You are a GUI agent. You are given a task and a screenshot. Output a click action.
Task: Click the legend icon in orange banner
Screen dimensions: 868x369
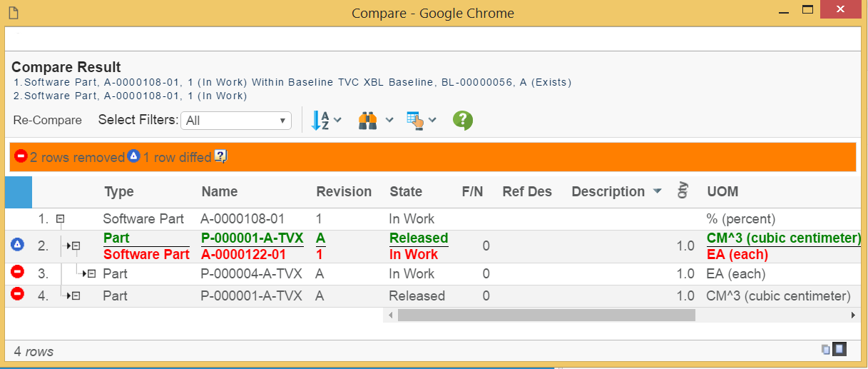tap(221, 157)
